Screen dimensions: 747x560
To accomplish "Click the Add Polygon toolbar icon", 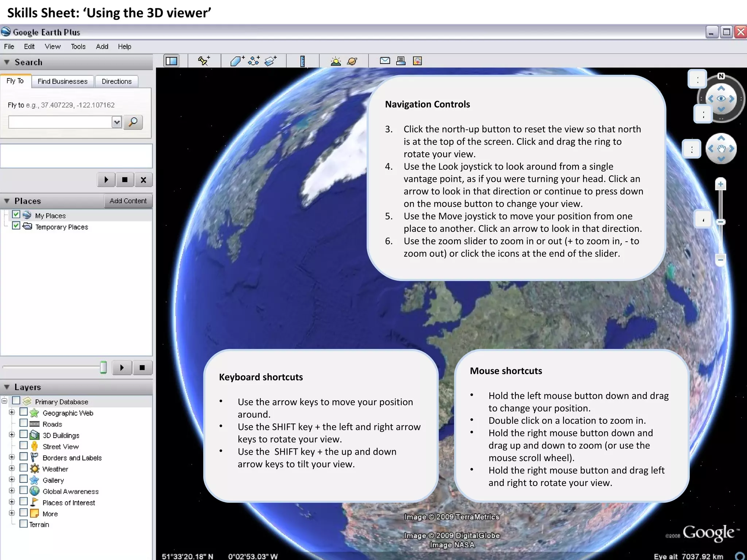I will point(237,61).
